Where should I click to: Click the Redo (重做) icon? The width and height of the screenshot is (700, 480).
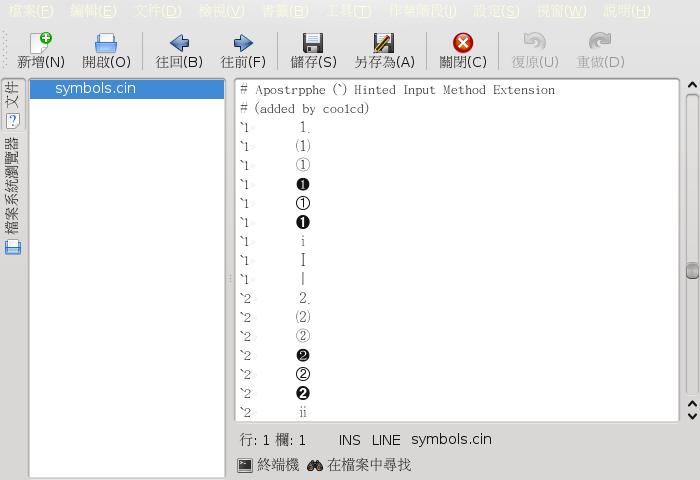600,43
